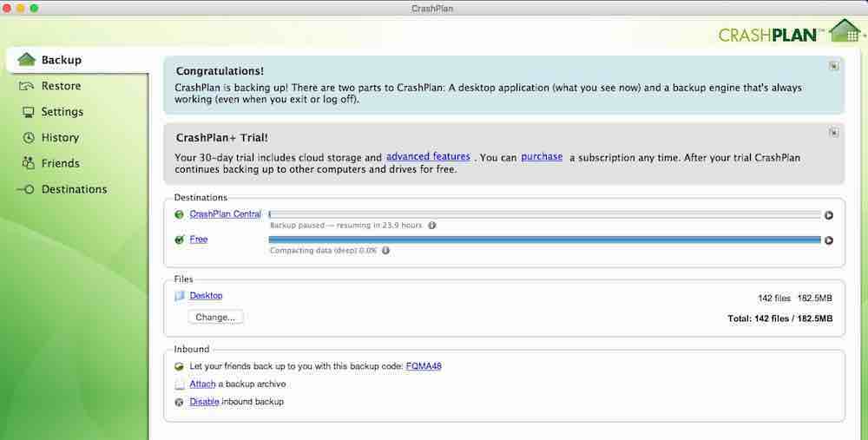The width and height of the screenshot is (868, 440).
Task: Click the Congratulations! heading text
Action: click(x=220, y=71)
